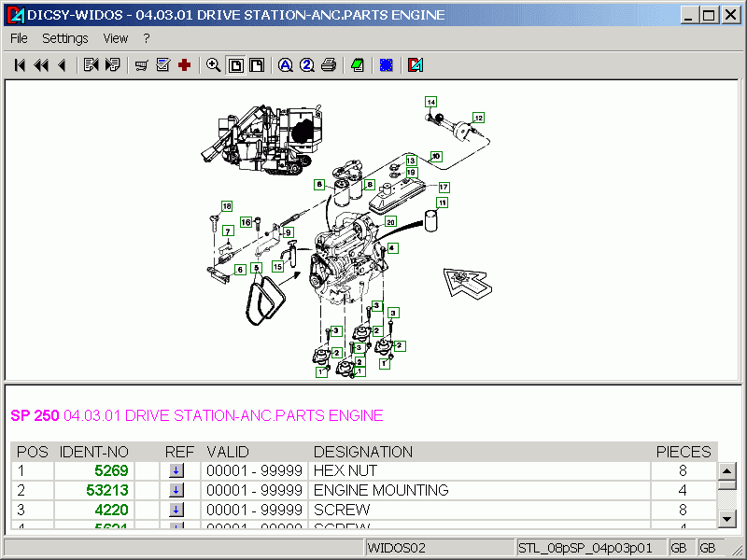The image size is (747, 560).
Task: Click REF arrow for HEX NUT row
Action: click(176, 471)
